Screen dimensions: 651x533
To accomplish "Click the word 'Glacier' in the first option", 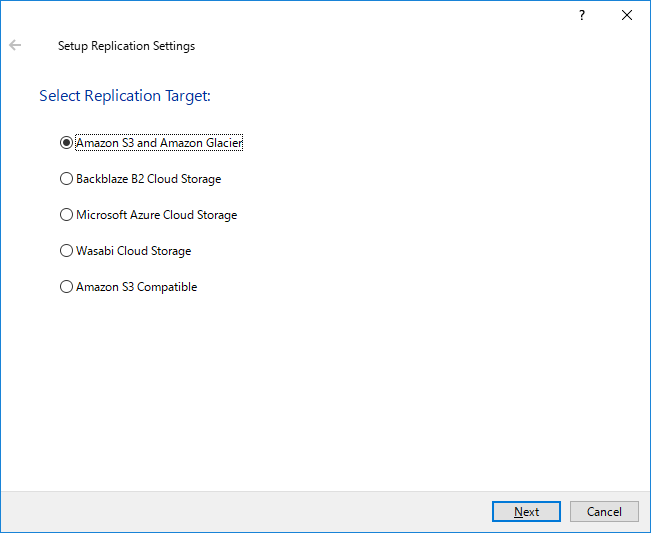I will pyautogui.click(x=224, y=143).
